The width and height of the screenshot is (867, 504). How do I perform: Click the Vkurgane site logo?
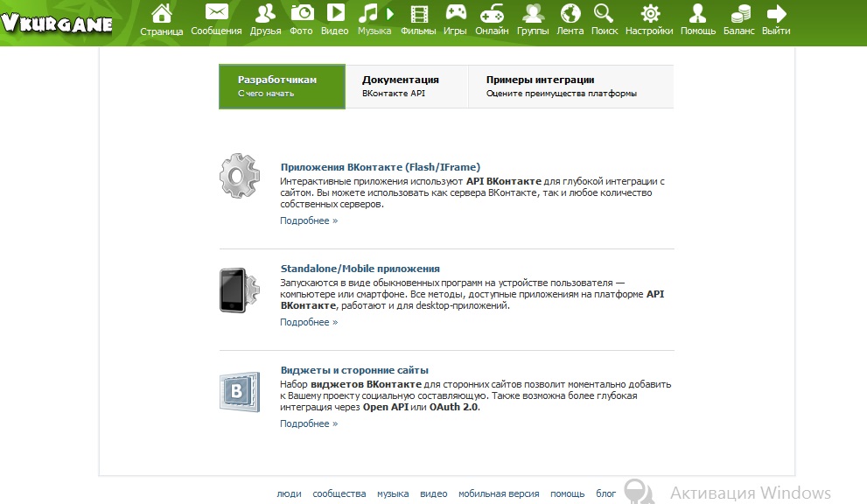pos(56,23)
